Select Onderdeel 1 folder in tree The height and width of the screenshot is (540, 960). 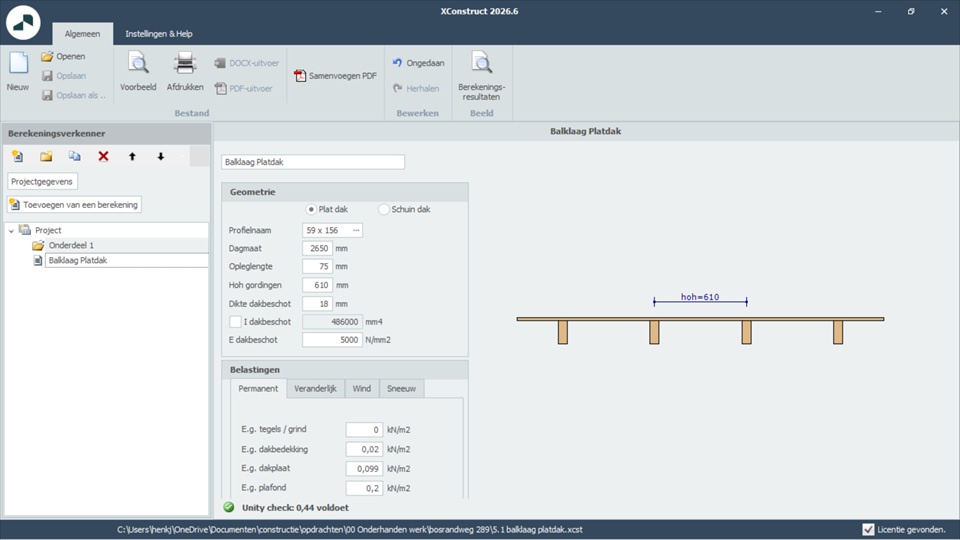click(x=70, y=245)
